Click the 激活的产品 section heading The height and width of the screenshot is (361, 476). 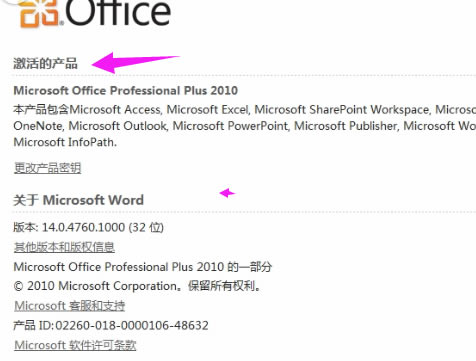click(x=45, y=63)
